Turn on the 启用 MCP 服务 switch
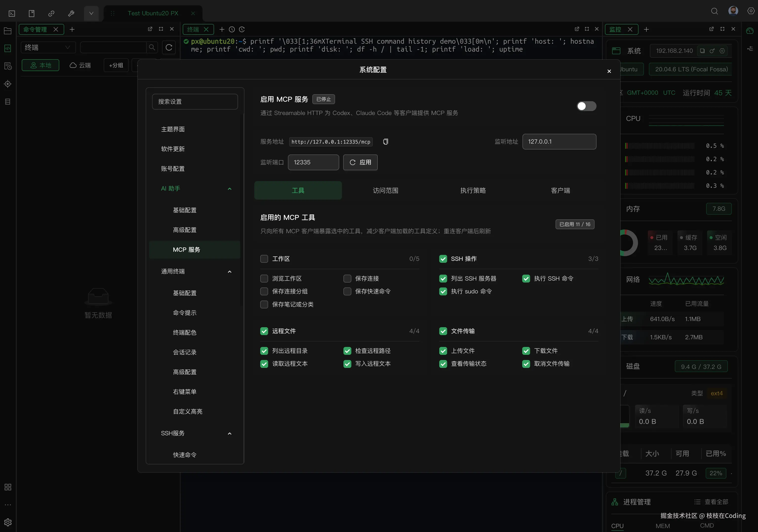758x532 pixels. click(586, 106)
